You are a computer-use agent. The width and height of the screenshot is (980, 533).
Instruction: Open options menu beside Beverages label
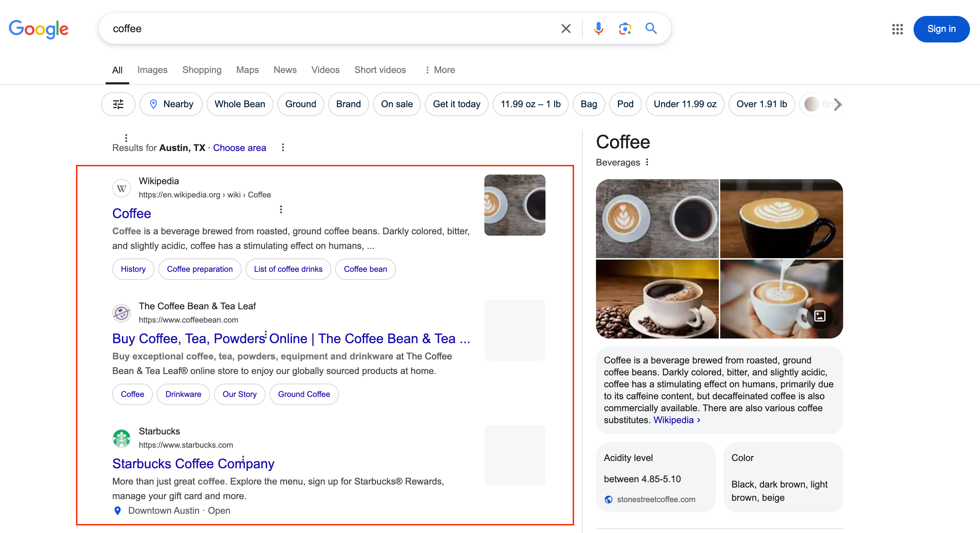click(647, 162)
